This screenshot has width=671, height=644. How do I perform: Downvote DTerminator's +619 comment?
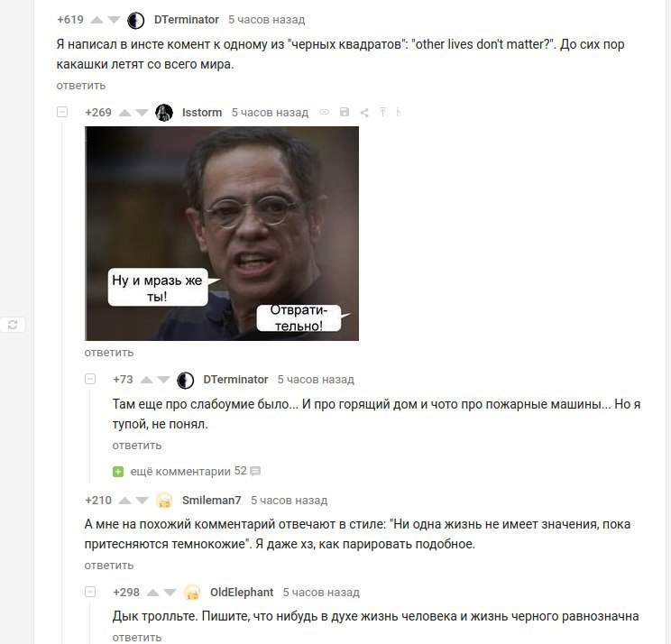tap(114, 20)
